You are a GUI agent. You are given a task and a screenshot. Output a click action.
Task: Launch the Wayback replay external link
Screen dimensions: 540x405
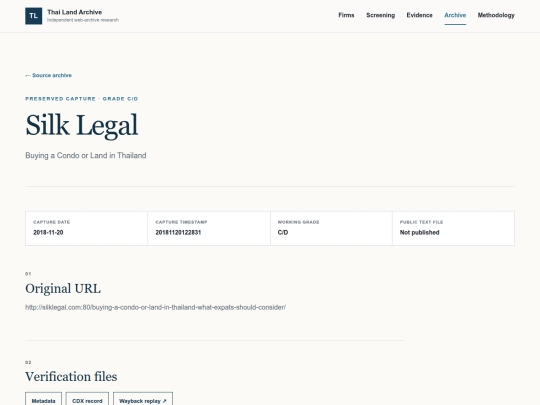[x=143, y=401]
